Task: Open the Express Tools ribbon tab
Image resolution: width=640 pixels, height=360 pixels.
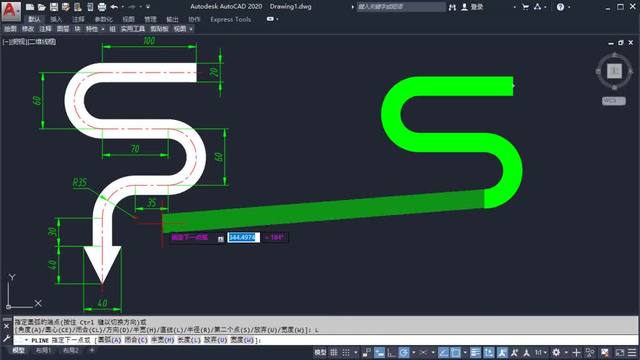Action: tap(231, 19)
